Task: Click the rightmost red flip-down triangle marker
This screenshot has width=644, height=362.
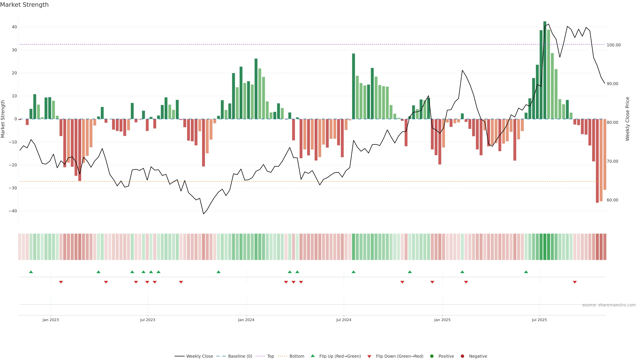Action: click(x=575, y=282)
